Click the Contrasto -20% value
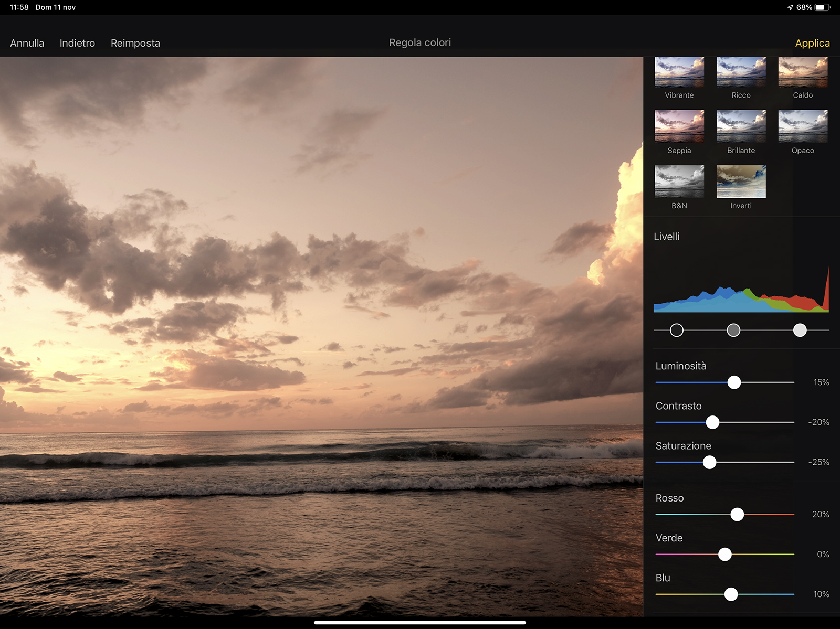Image resolution: width=840 pixels, height=629 pixels. click(x=819, y=422)
